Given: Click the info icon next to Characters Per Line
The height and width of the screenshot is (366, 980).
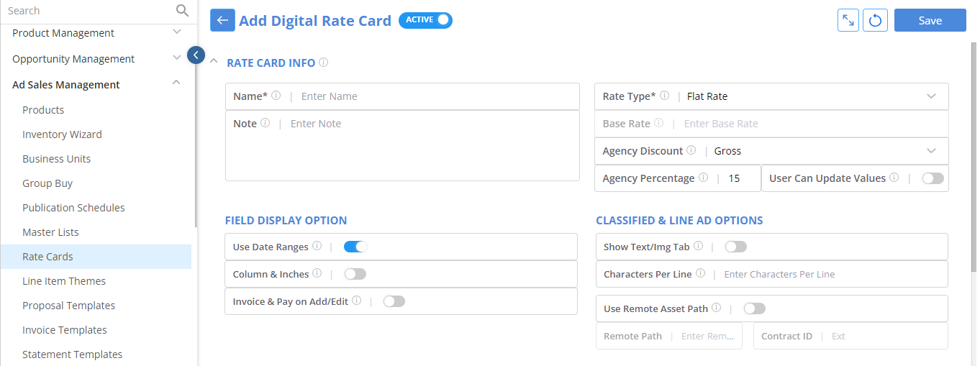Looking at the screenshot, I should pos(700,274).
